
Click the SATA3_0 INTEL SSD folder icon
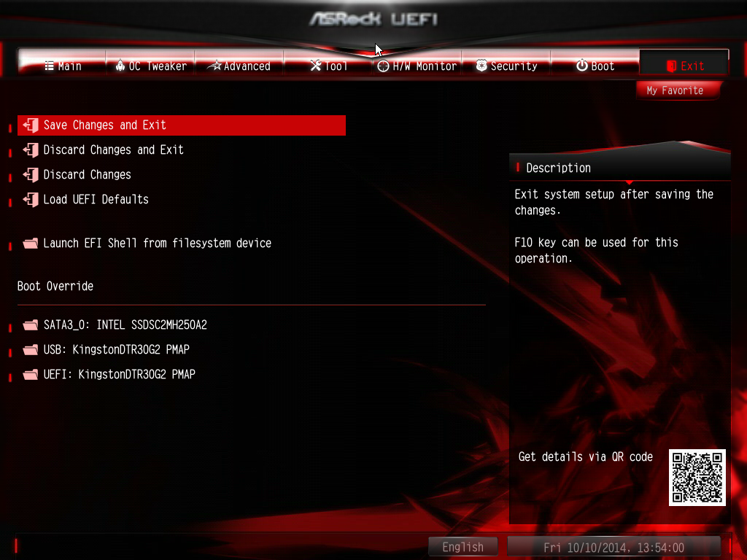pos(31,325)
